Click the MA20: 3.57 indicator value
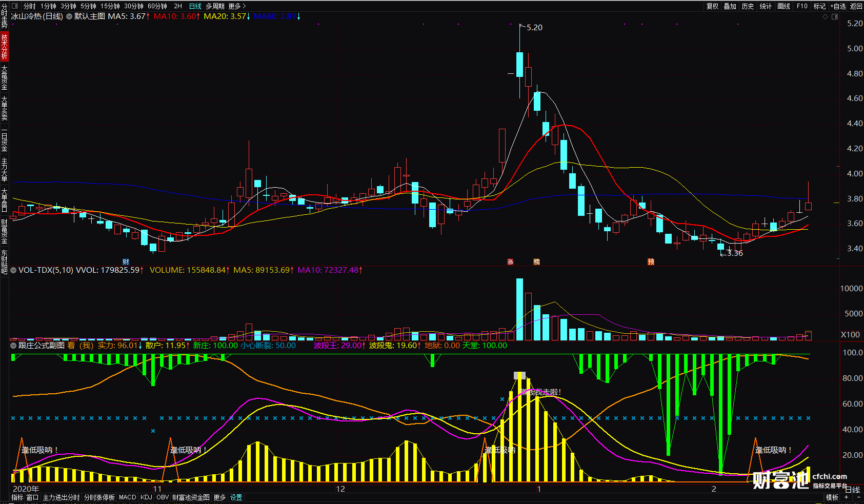Screen dimensions: 864x504 (227, 16)
